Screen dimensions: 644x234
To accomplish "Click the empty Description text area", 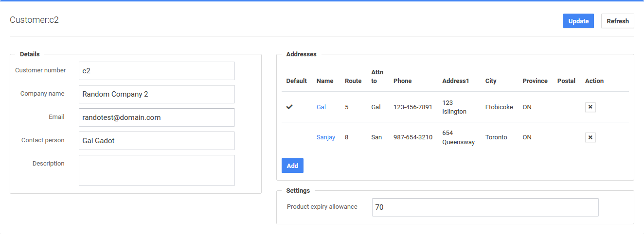I will (x=157, y=170).
